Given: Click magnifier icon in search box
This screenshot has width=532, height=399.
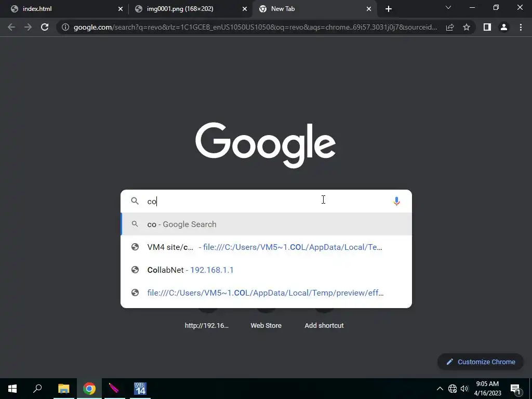Looking at the screenshot, I should click(x=135, y=201).
